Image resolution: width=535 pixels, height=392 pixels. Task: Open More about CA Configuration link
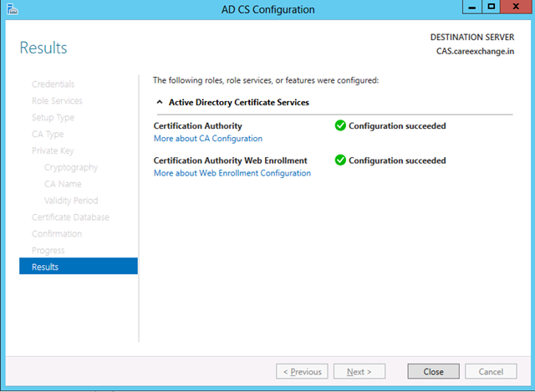click(x=208, y=138)
